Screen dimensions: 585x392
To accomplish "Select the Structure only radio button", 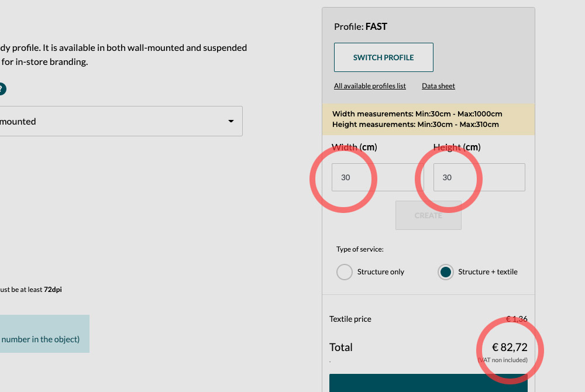I will tap(345, 272).
